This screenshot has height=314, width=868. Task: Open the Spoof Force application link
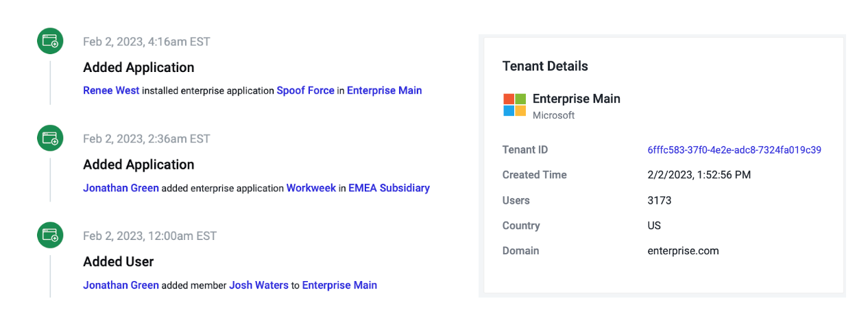click(x=305, y=90)
